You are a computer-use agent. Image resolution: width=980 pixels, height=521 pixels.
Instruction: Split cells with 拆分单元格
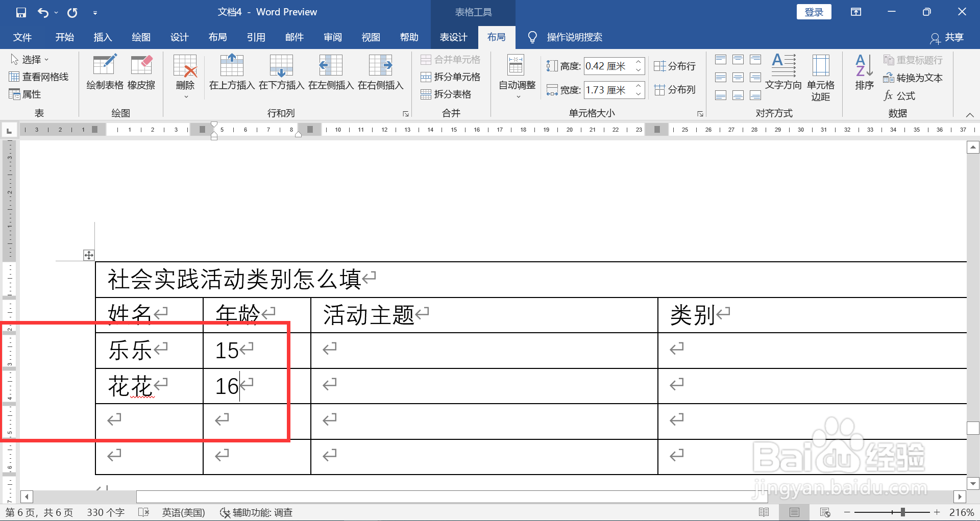point(451,77)
